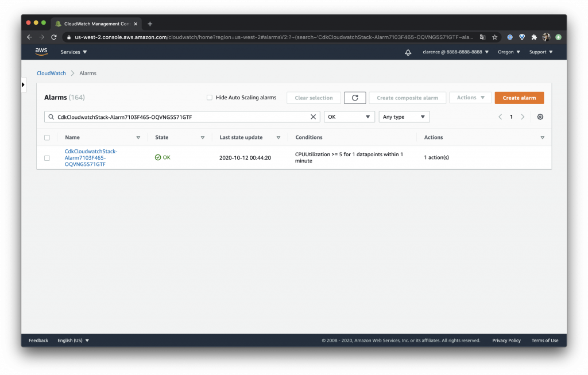Expand the left navigation panel arrow
588x375 pixels.
(x=23, y=85)
